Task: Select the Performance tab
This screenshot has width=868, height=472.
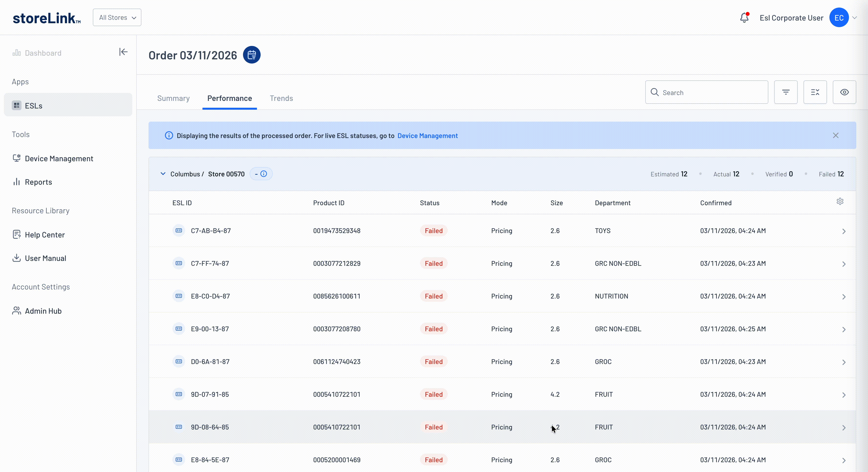Action: coord(230,98)
